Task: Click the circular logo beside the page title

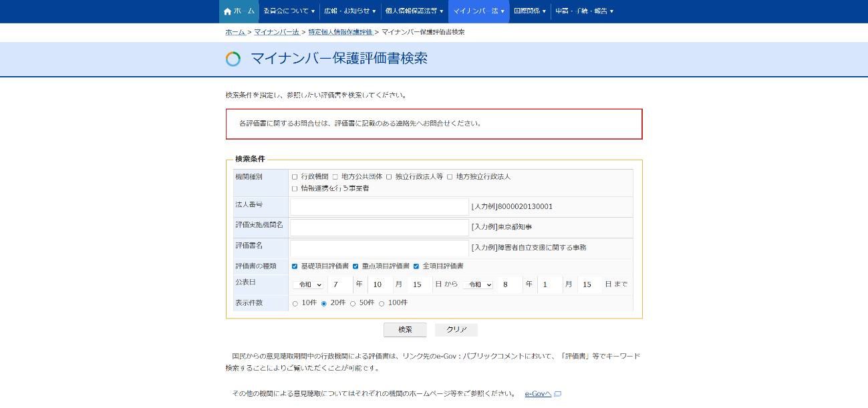Action: coord(233,60)
